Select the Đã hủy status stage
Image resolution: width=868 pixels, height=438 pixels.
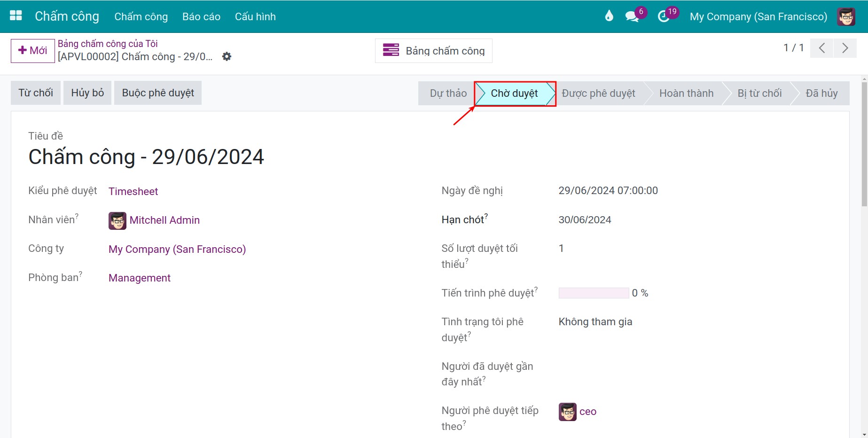coord(821,93)
